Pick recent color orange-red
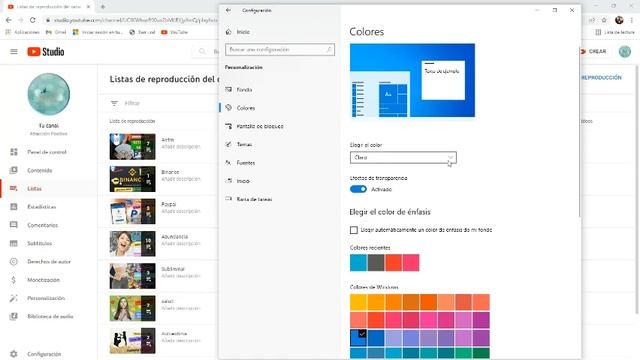 (393, 263)
